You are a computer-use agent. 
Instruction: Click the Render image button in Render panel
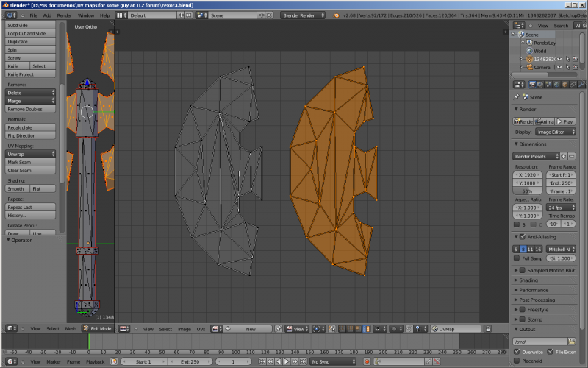pos(523,121)
